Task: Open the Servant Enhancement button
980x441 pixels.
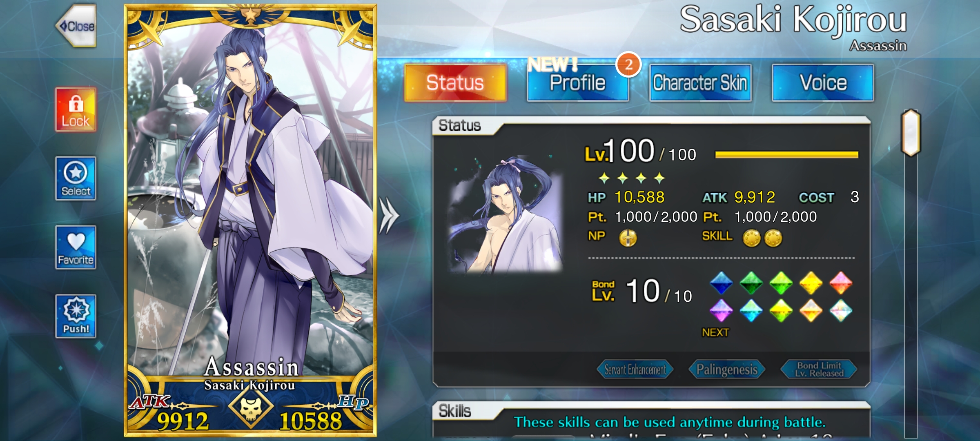Action: tap(635, 370)
